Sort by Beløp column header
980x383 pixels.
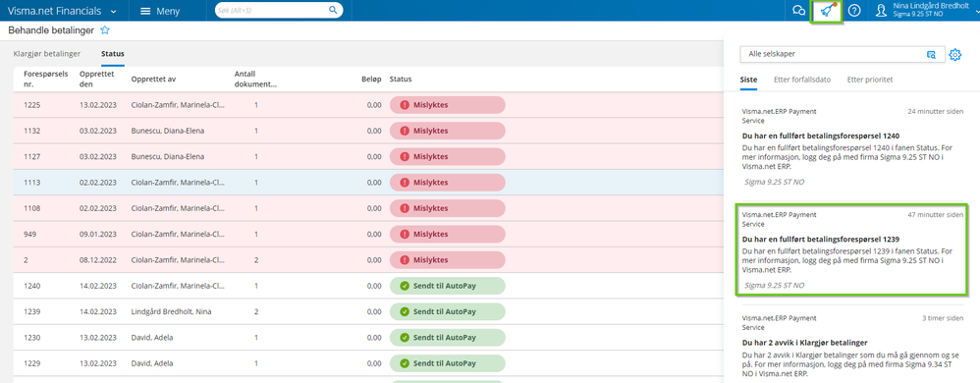pos(371,79)
